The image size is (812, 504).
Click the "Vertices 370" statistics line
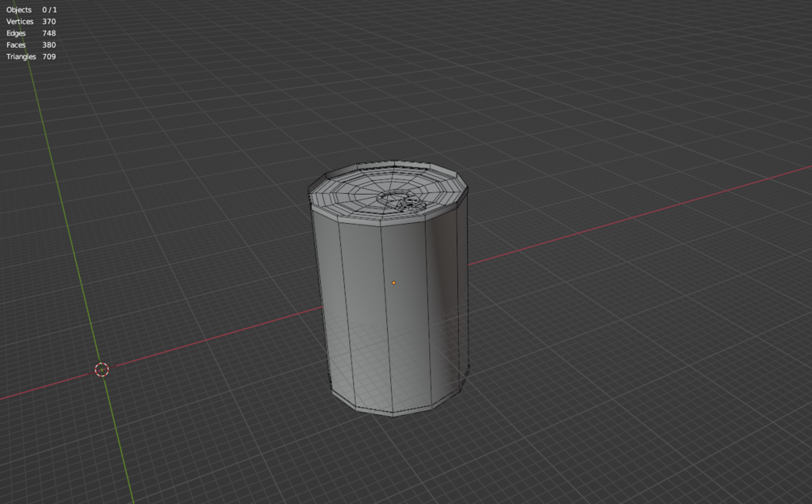31,22
